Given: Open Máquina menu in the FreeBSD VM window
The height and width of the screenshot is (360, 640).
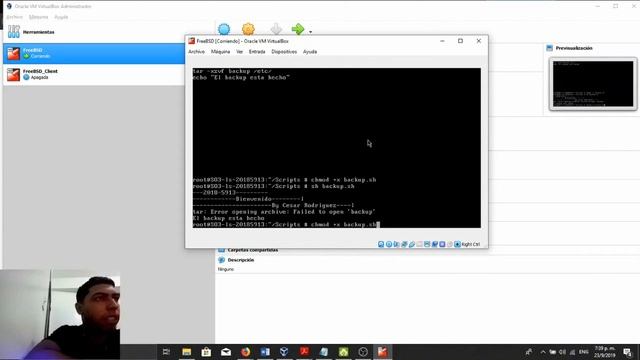Looking at the screenshot, I should (220, 52).
